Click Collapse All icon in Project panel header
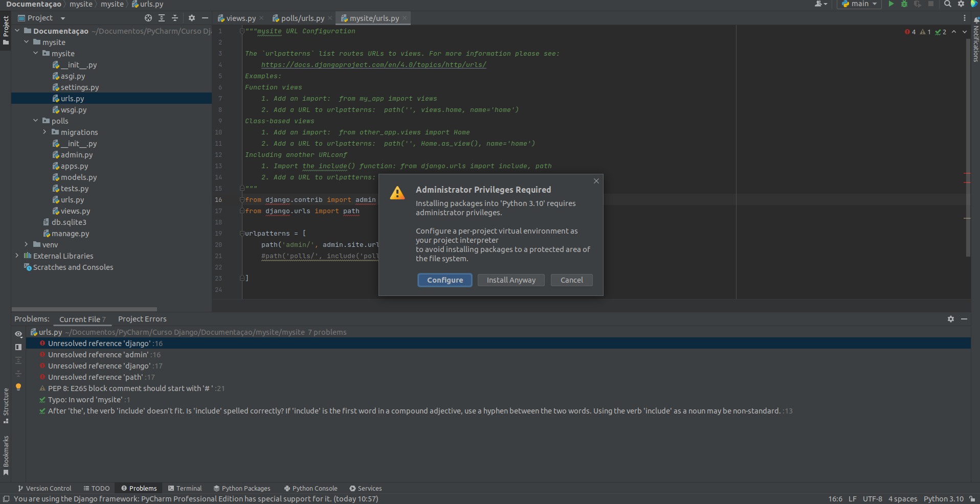The image size is (980, 504). point(175,18)
